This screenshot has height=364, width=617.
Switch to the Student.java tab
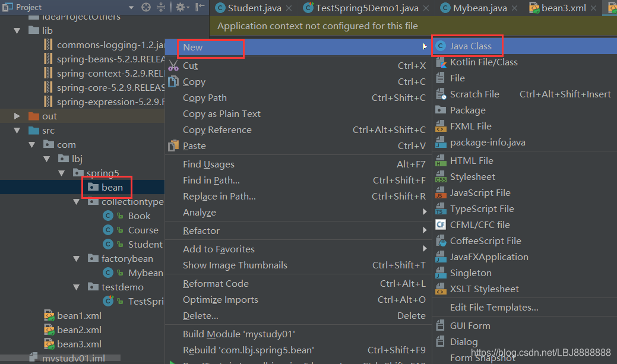(254, 8)
